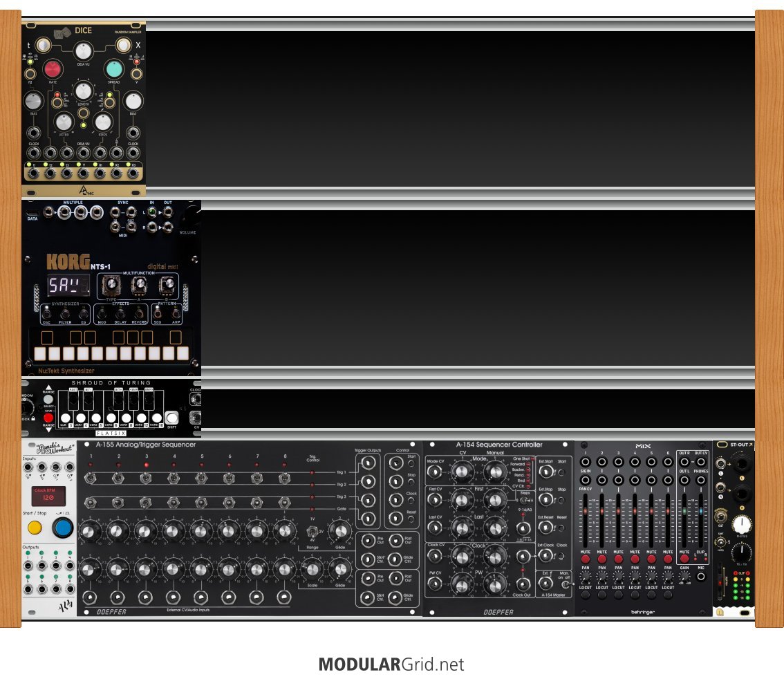This screenshot has height=679, width=784.
Task: Toggle the SEQ pattern button on the NTS-1
Action: 158,314
